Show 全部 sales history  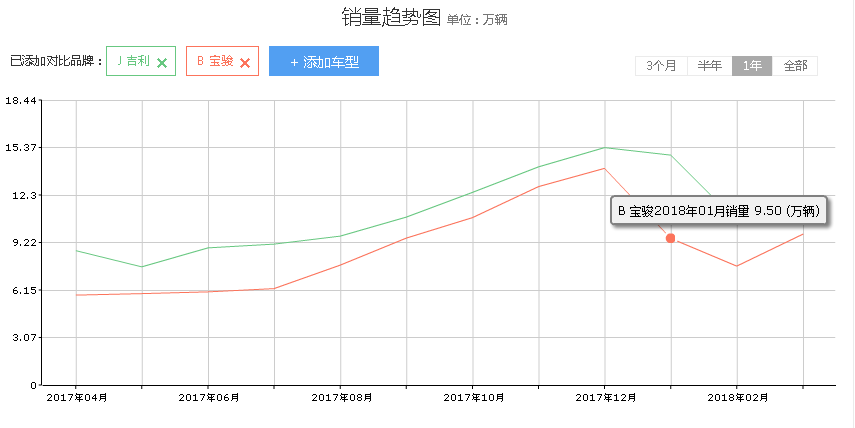coord(795,66)
